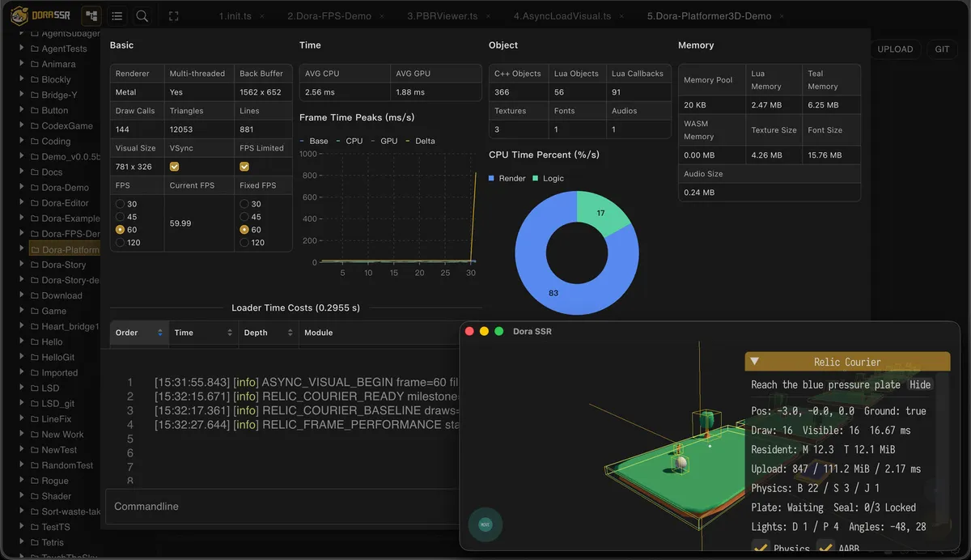The width and height of the screenshot is (971, 560).
Task: Click the folder icon beside Rogue
Action: coord(34,481)
